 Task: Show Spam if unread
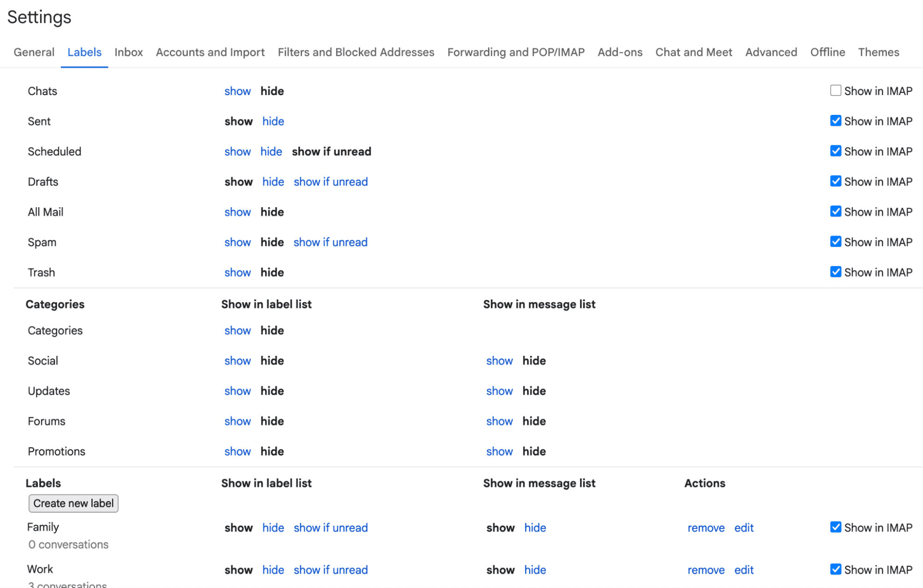click(330, 242)
